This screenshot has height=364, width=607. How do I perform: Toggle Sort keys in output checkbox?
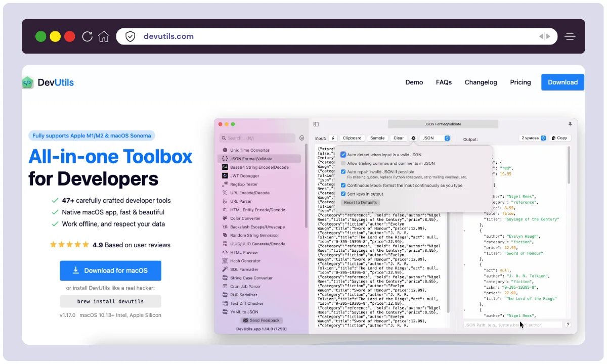point(343,194)
